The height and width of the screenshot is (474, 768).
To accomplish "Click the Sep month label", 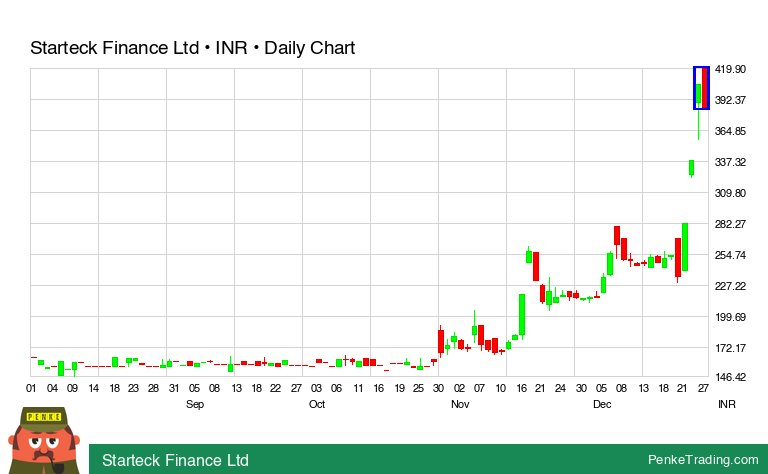I will coord(195,404).
